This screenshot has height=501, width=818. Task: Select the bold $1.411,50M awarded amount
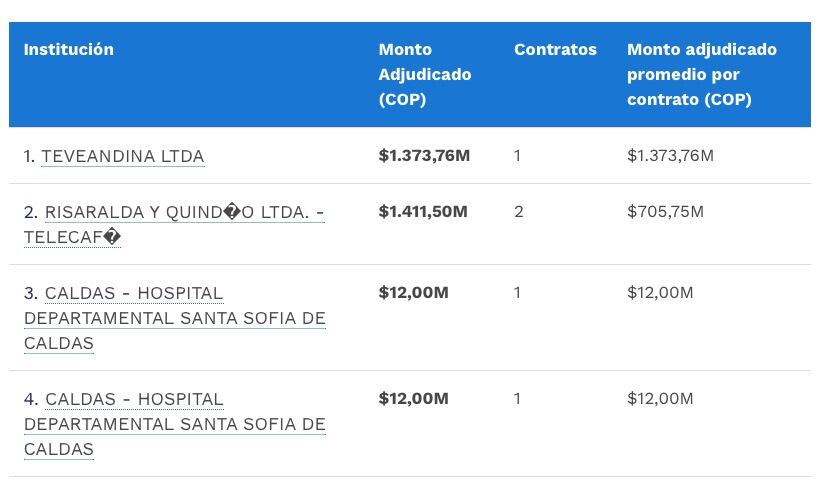coord(424,212)
